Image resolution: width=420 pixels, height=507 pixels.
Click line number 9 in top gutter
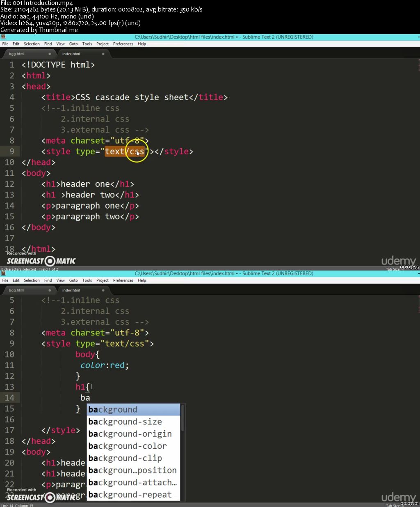click(12, 151)
